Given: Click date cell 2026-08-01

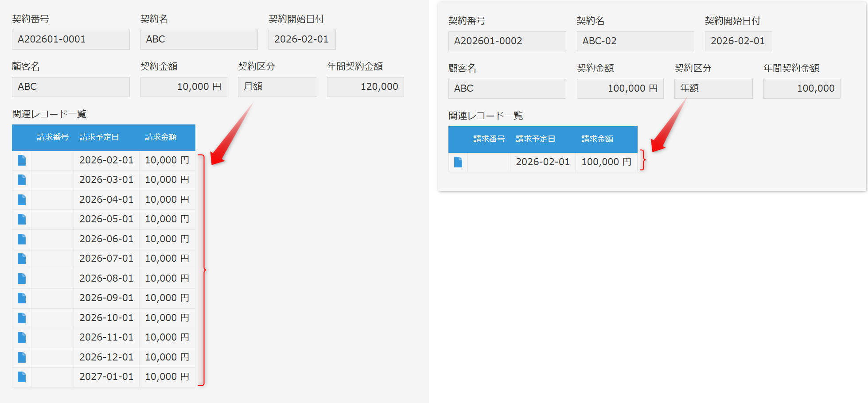Looking at the screenshot, I should [107, 279].
